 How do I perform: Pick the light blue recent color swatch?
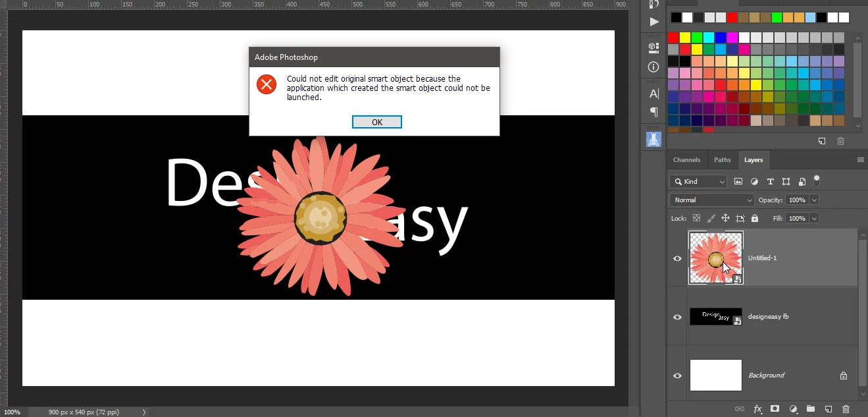coord(811,18)
